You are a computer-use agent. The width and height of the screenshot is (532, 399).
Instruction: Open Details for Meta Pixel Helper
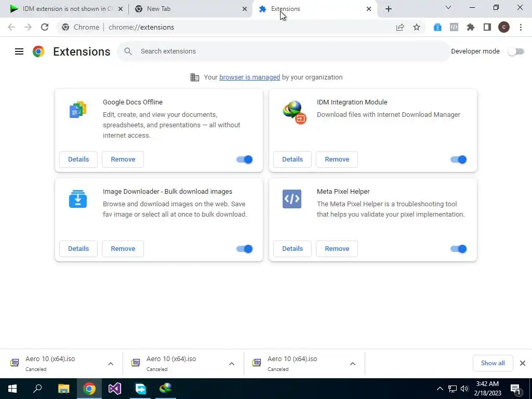pyautogui.click(x=292, y=249)
